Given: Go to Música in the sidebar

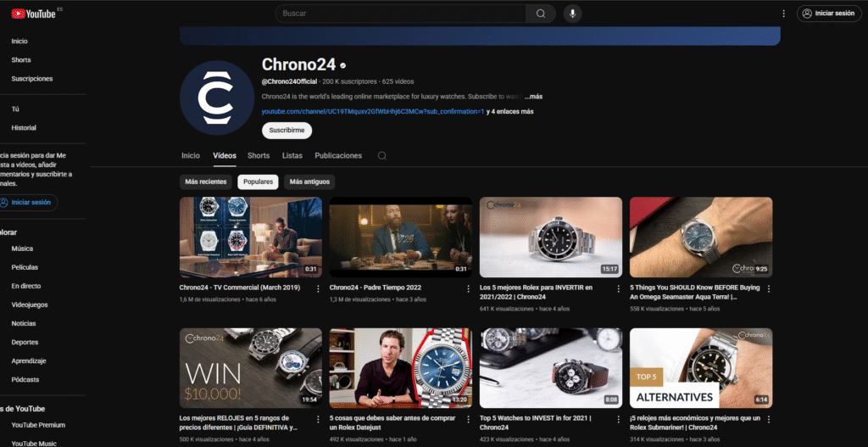Looking at the screenshot, I should click(x=23, y=249).
